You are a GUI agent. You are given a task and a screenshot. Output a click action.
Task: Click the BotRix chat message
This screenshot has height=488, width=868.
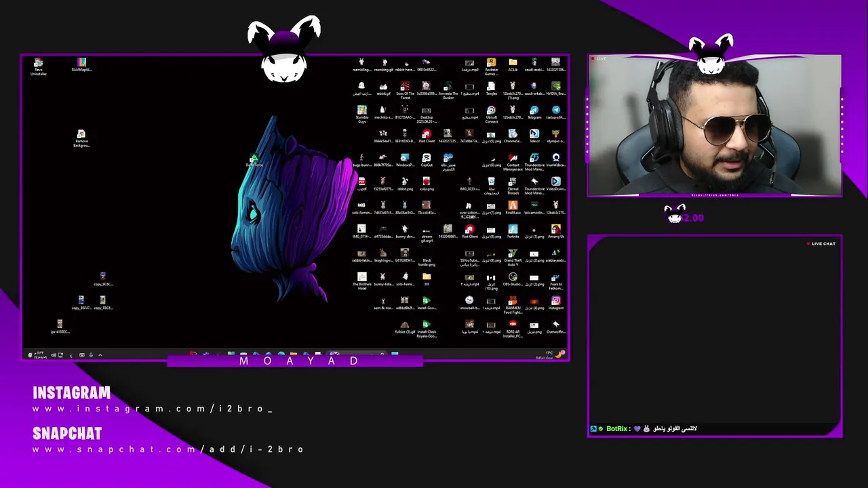644,428
